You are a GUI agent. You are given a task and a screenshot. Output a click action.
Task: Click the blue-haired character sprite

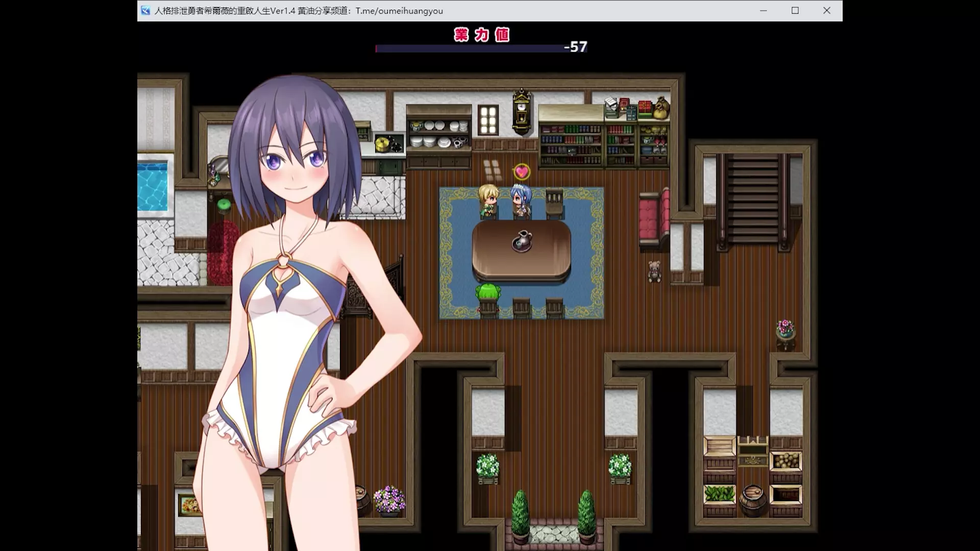pos(521,201)
